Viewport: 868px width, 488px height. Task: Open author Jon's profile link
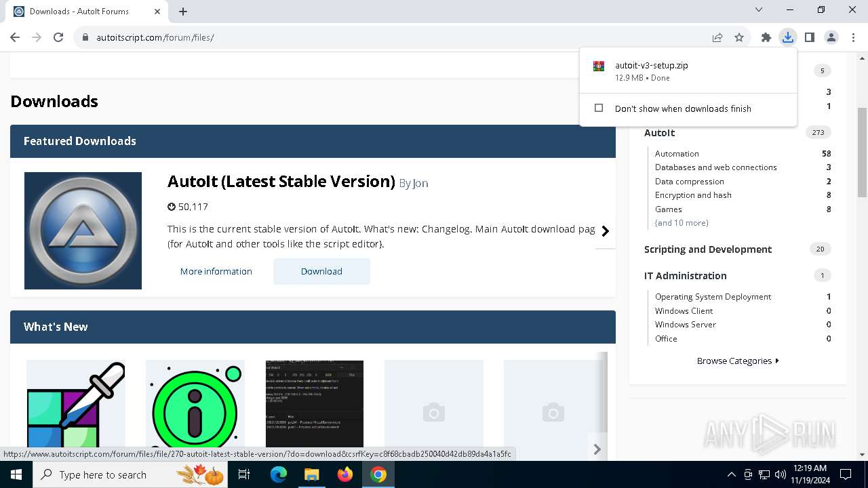[x=420, y=184]
